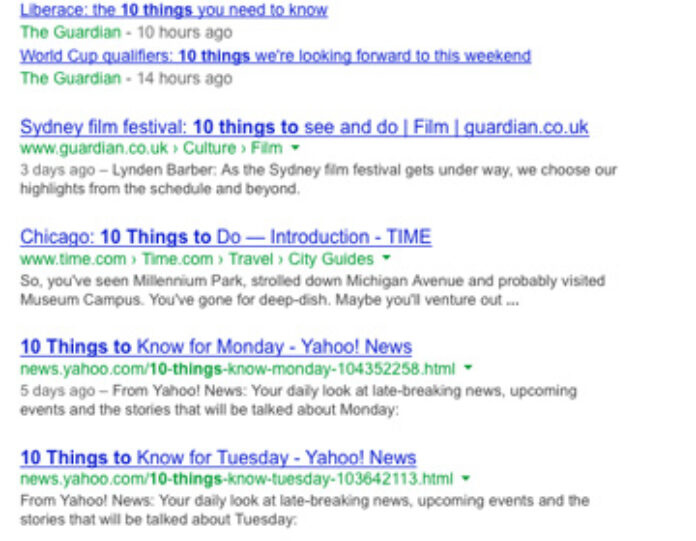Open dropdown arrow next to Yahoo Tuesday URL

[x=466, y=479]
